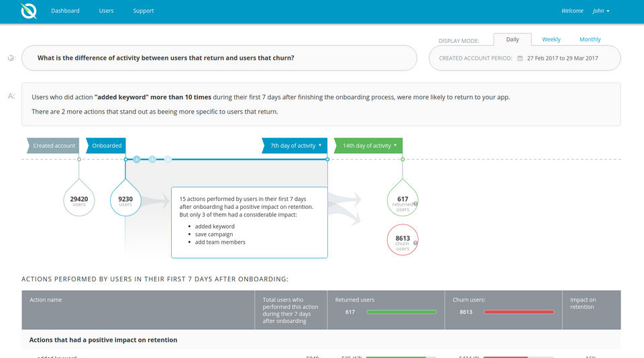Click the Returned users column header label
This screenshot has height=358, width=644.
tap(354, 300)
